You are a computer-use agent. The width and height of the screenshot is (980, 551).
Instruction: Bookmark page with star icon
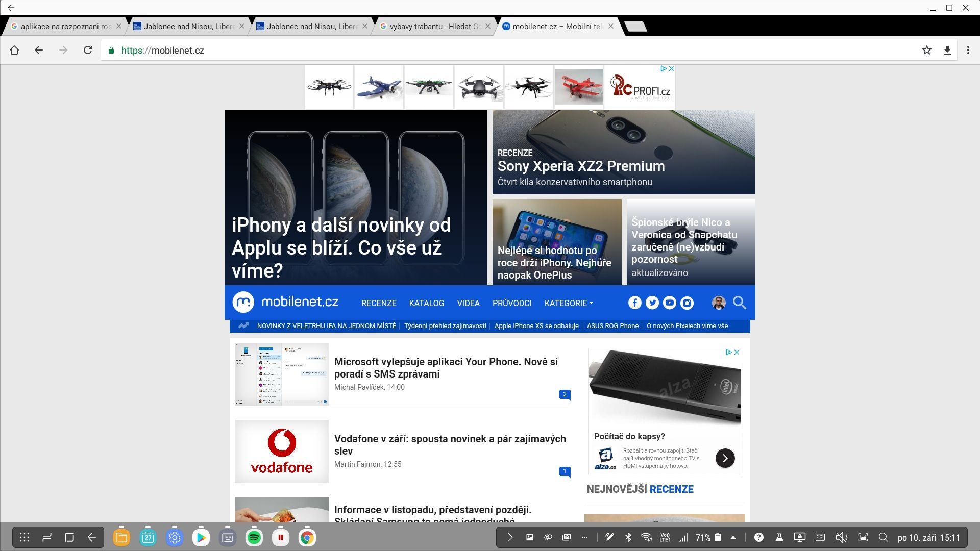click(x=926, y=50)
